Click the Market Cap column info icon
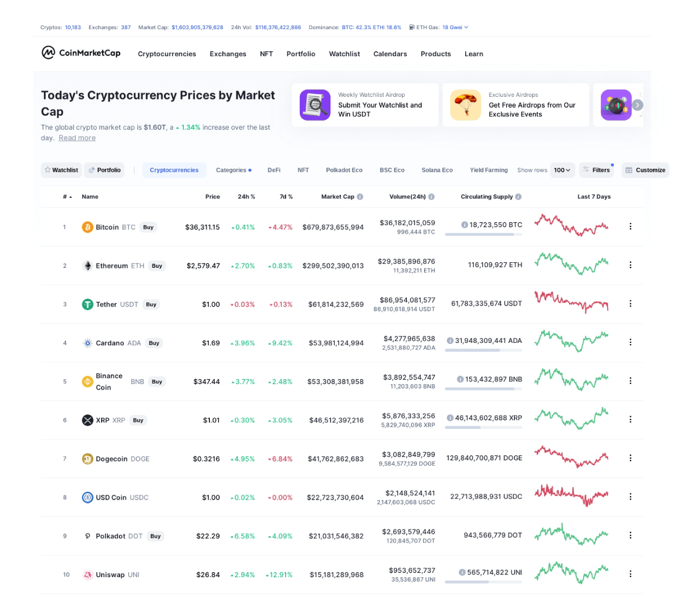This screenshot has width=700, height=608. click(x=360, y=197)
